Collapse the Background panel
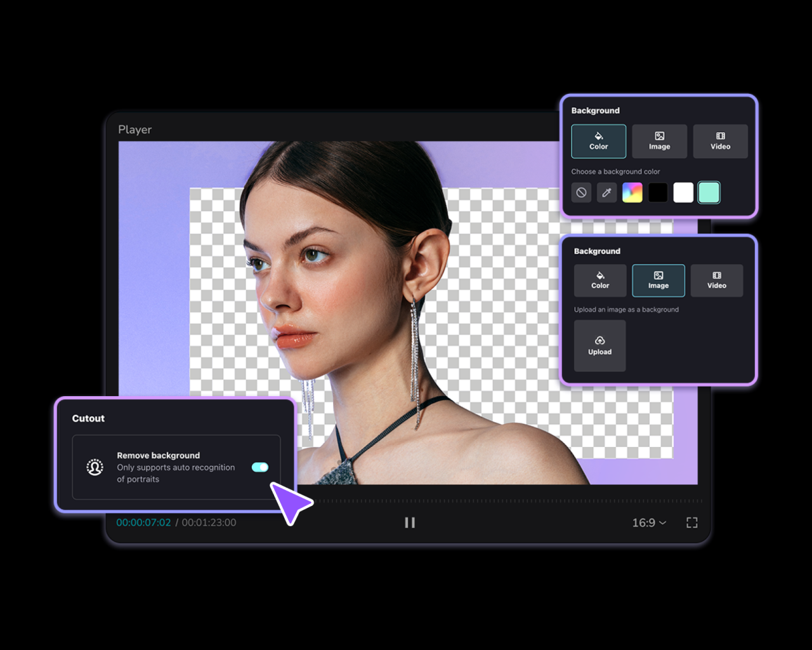This screenshot has height=650, width=812. tap(595, 110)
